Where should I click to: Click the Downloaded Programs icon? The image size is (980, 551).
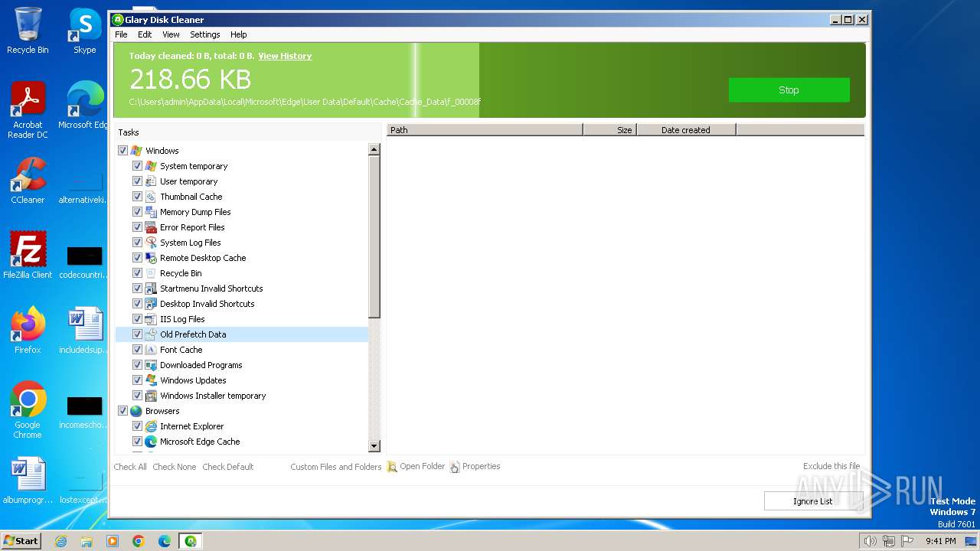[x=151, y=365]
